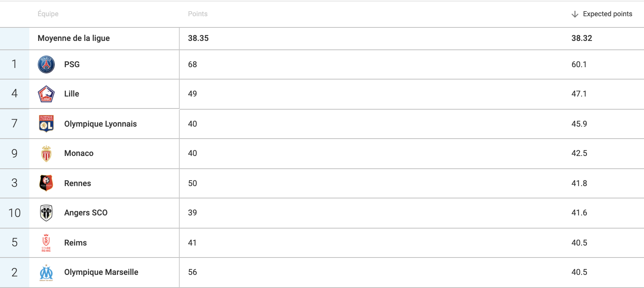This screenshot has height=288, width=644.
Task: Click the Angers SCO crest icon
Action: [x=46, y=213]
